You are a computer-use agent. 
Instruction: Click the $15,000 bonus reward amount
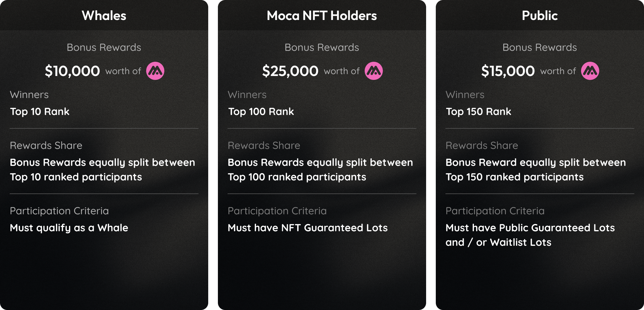(x=508, y=71)
